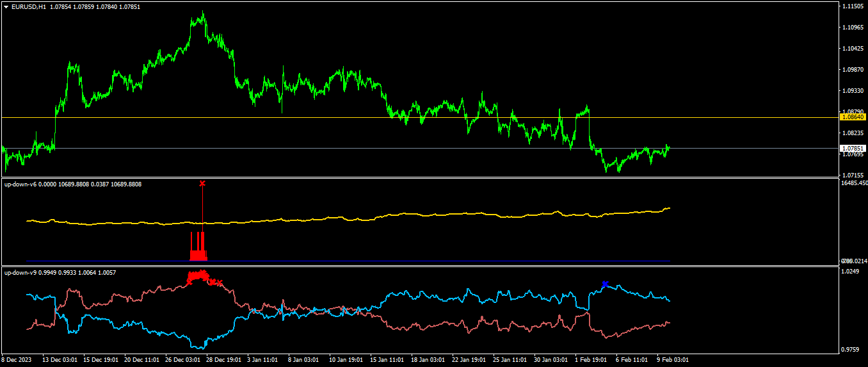Select the current price label 1.07851
This screenshot has height=367, width=868.
(853, 148)
